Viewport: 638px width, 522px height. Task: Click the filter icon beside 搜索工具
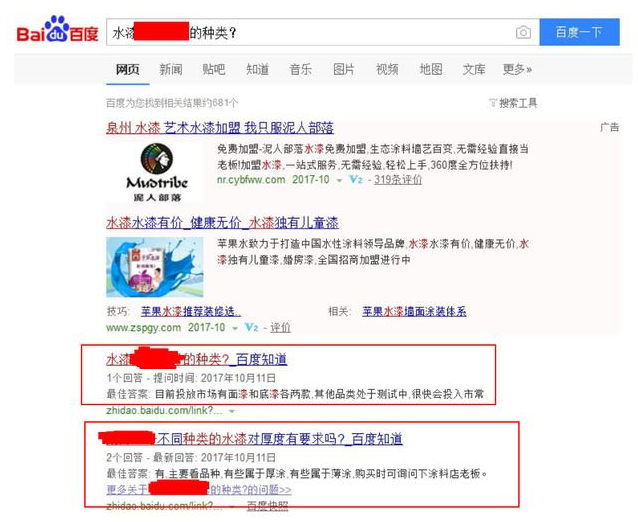tap(492, 103)
